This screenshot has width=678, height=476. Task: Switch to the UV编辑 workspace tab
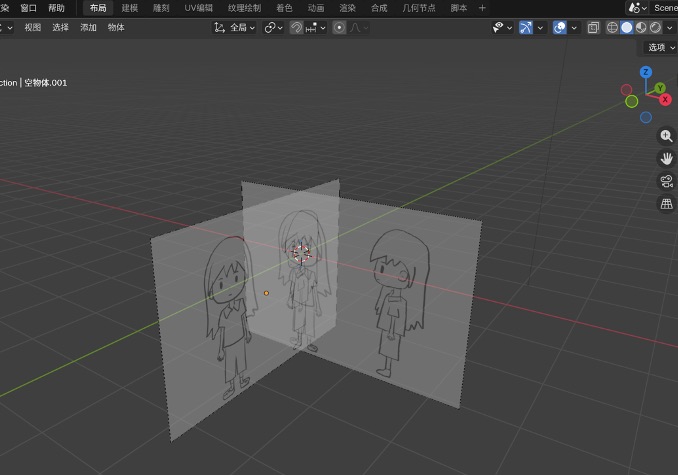198,8
